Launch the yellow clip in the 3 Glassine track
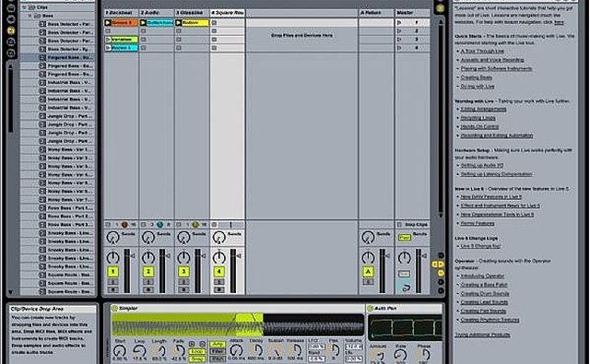The height and width of the screenshot is (364, 590). click(x=179, y=22)
